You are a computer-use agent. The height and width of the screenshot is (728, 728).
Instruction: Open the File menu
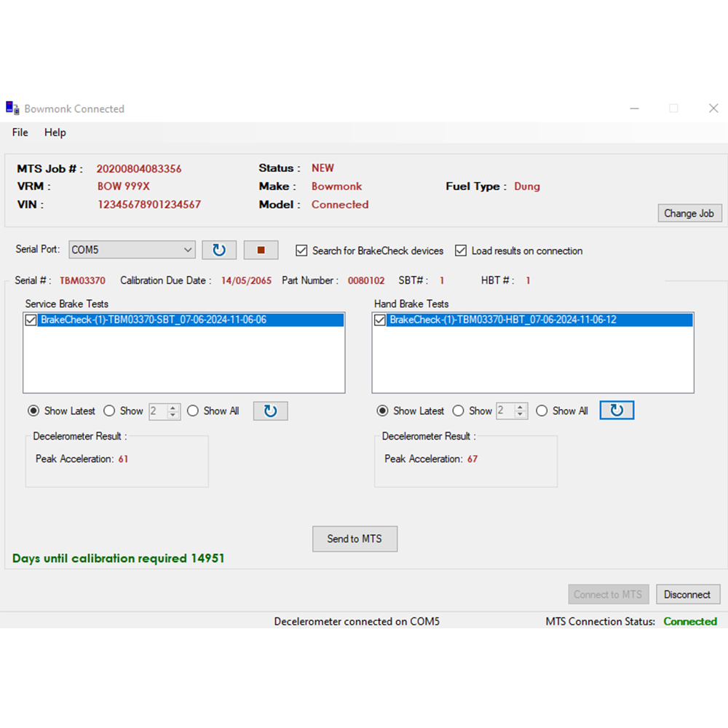pyautogui.click(x=20, y=132)
